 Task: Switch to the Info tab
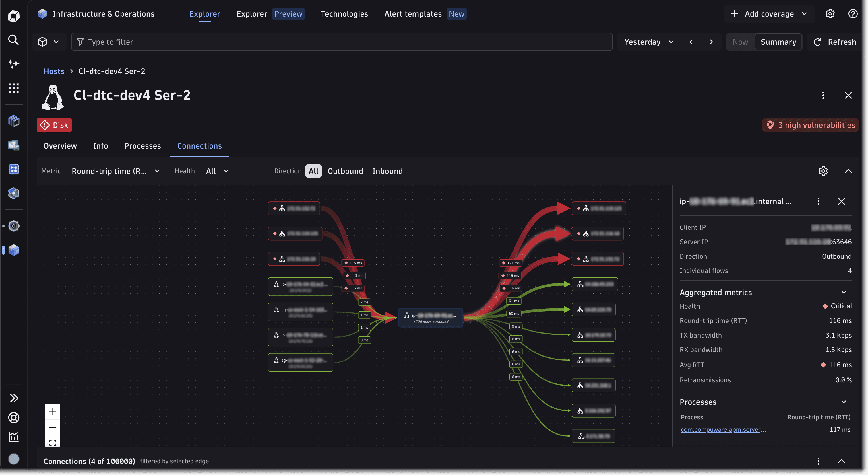tap(100, 146)
